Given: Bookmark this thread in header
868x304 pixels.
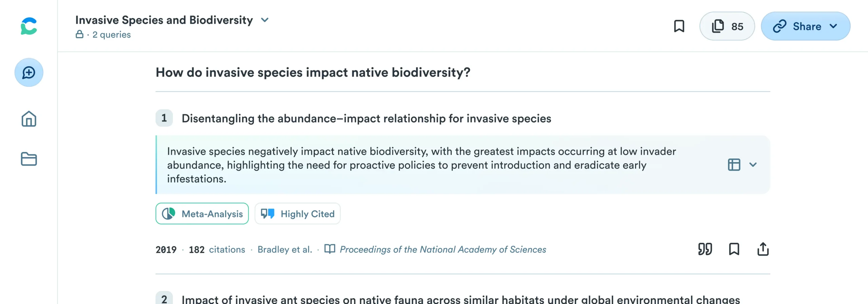Looking at the screenshot, I should 679,26.
